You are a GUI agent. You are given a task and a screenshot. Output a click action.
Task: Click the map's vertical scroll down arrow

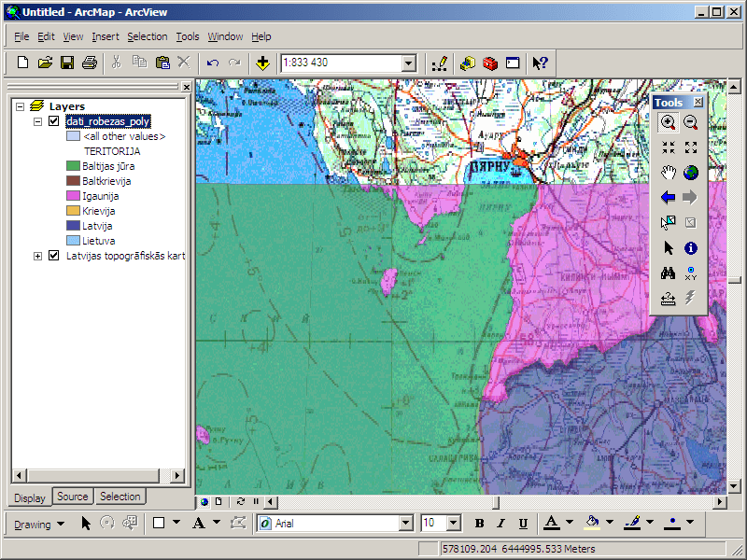tap(734, 486)
